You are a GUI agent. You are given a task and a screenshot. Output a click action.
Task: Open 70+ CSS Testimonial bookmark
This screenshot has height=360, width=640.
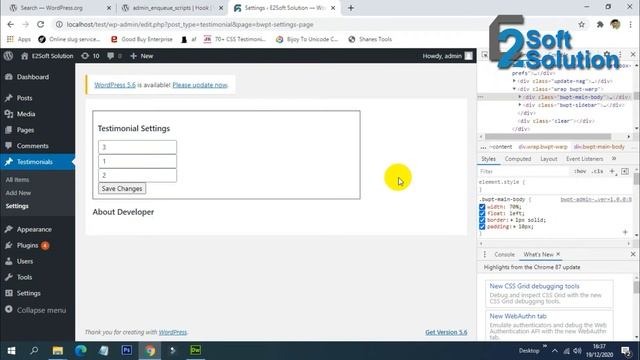pos(235,39)
